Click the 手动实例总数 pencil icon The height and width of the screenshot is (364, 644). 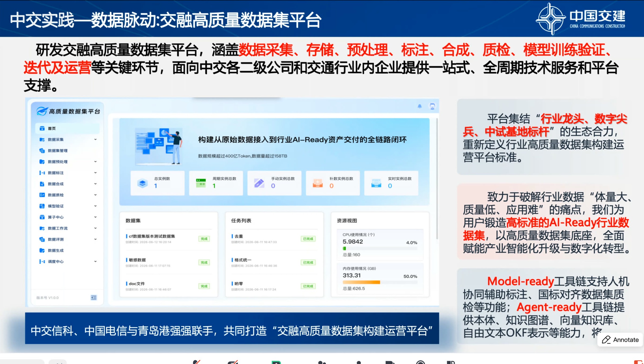(259, 183)
